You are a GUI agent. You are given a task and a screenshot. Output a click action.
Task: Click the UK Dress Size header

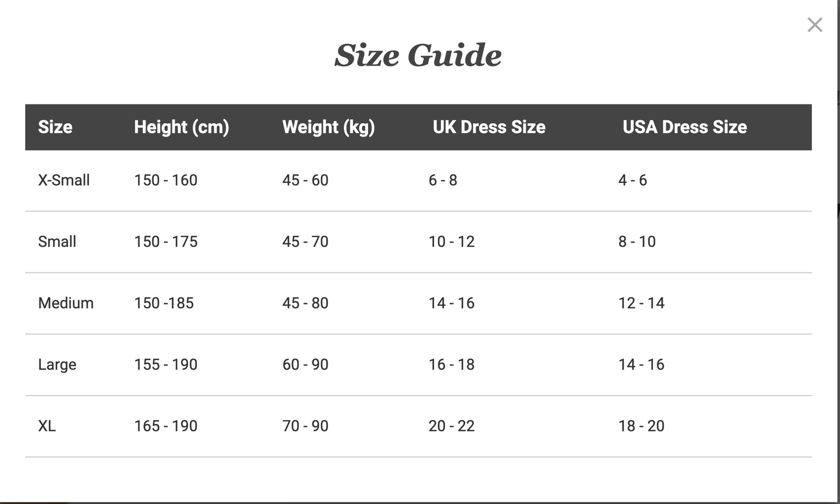tap(489, 127)
